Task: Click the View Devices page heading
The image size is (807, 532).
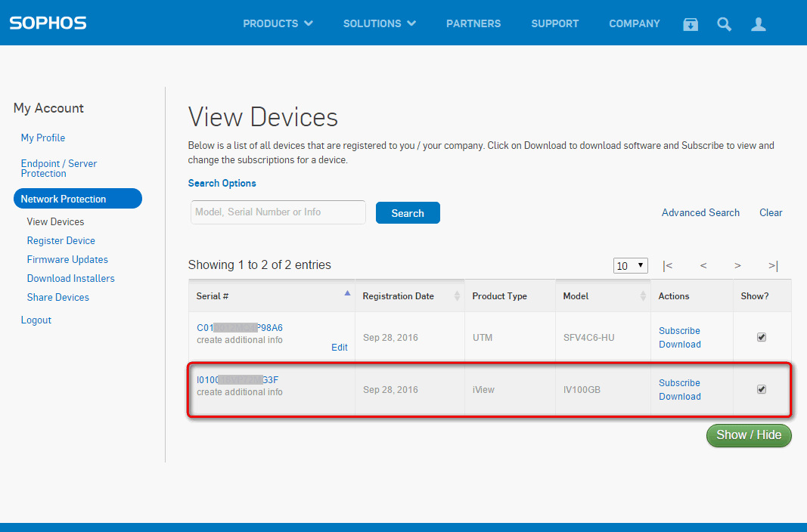Action: 263,117
